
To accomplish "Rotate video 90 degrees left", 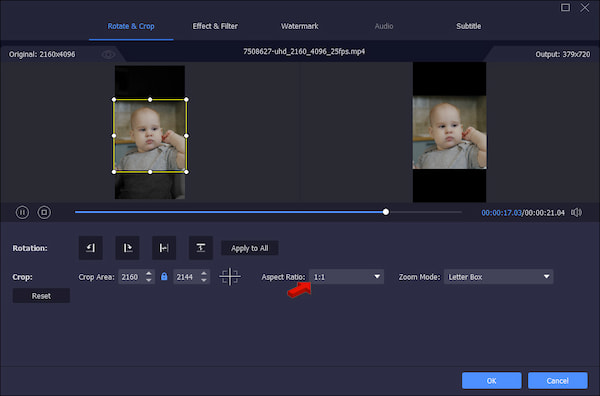I will [91, 248].
